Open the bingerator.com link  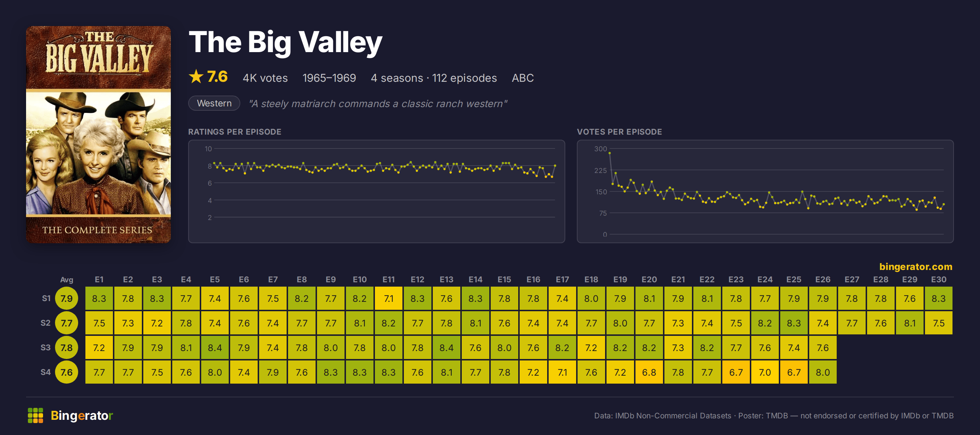(x=915, y=266)
